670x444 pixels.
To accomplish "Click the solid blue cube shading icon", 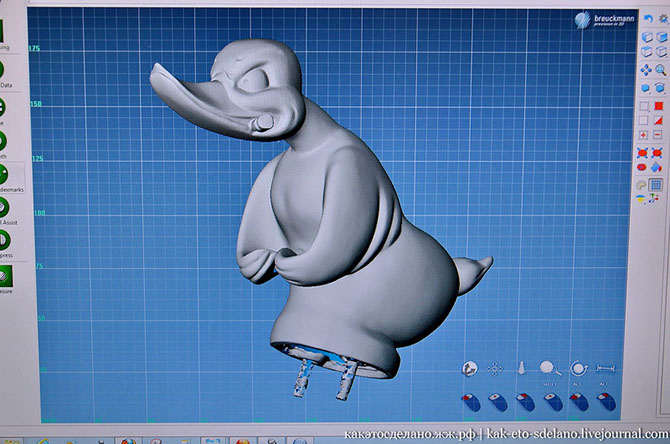I will coord(645,88).
